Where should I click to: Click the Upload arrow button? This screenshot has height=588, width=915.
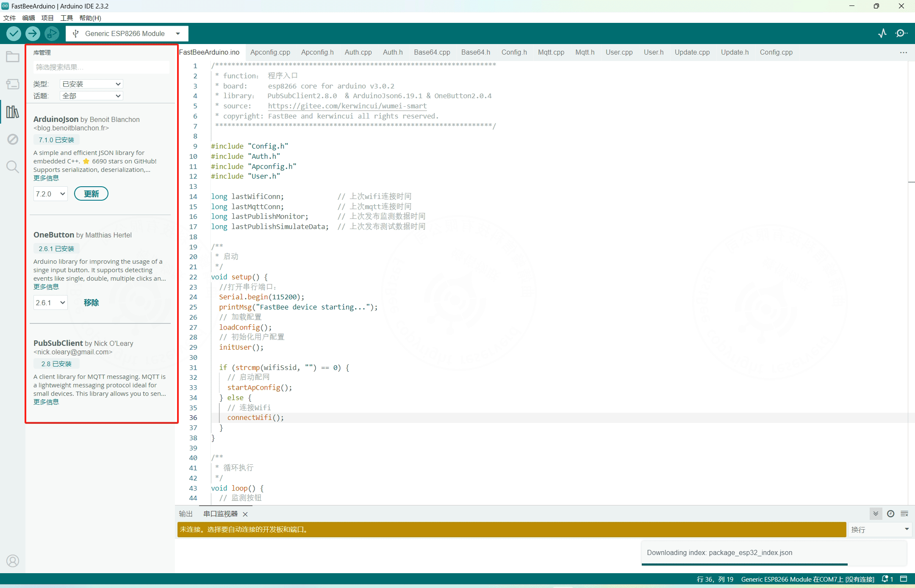[x=33, y=33]
